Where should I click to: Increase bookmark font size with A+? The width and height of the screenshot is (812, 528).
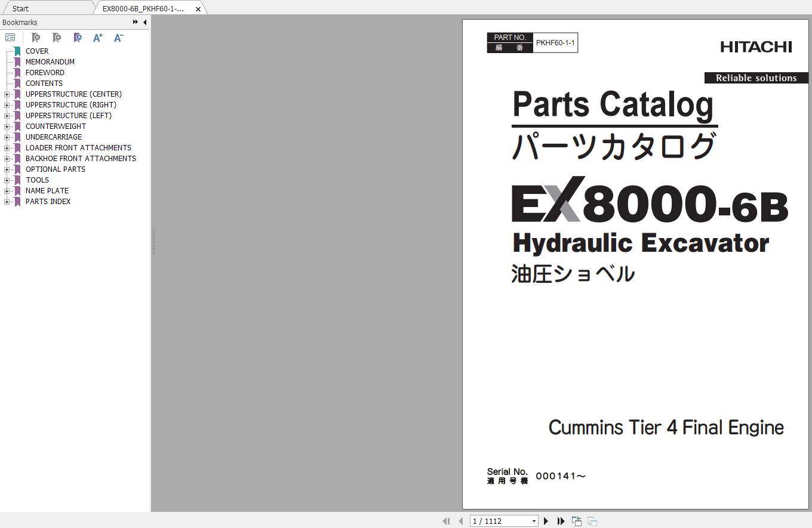tap(98, 38)
